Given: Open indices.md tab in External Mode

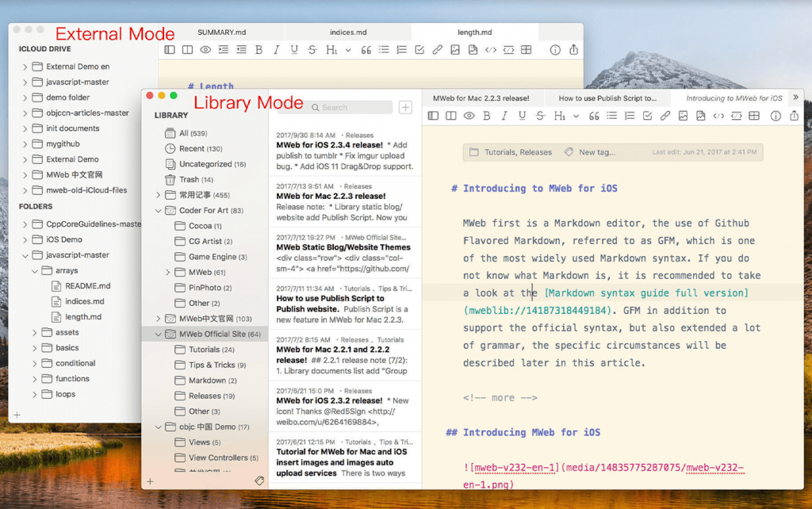Looking at the screenshot, I should (x=348, y=32).
